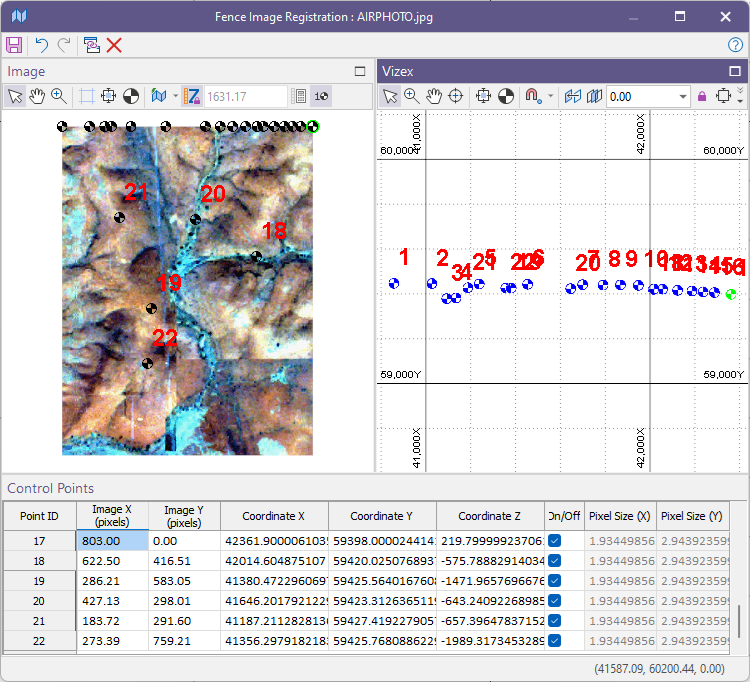The image size is (750, 682).
Task: Open Help using the question mark icon
Action: (x=735, y=45)
